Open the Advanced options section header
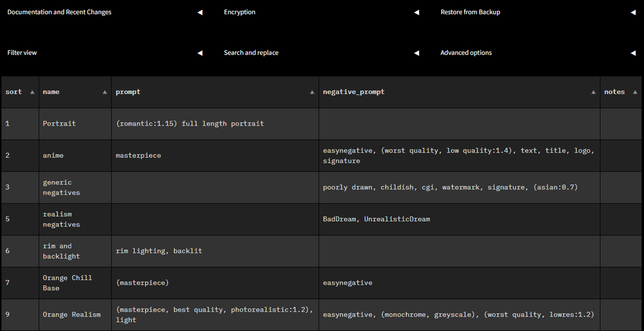This screenshot has width=644, height=331. click(466, 53)
